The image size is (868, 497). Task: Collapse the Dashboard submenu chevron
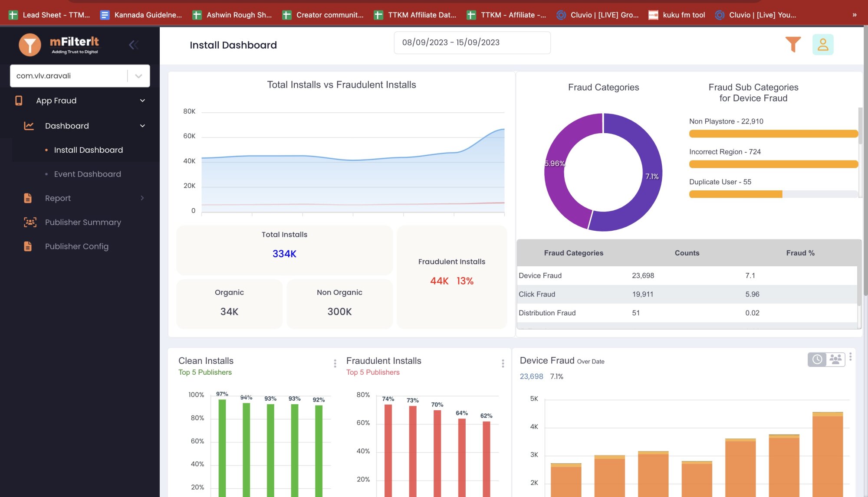[x=142, y=126]
